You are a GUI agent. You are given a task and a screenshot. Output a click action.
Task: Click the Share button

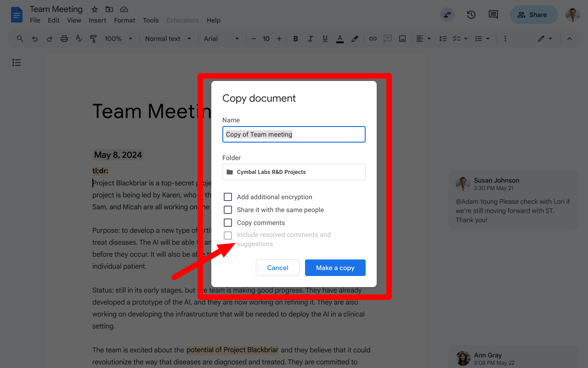(533, 15)
